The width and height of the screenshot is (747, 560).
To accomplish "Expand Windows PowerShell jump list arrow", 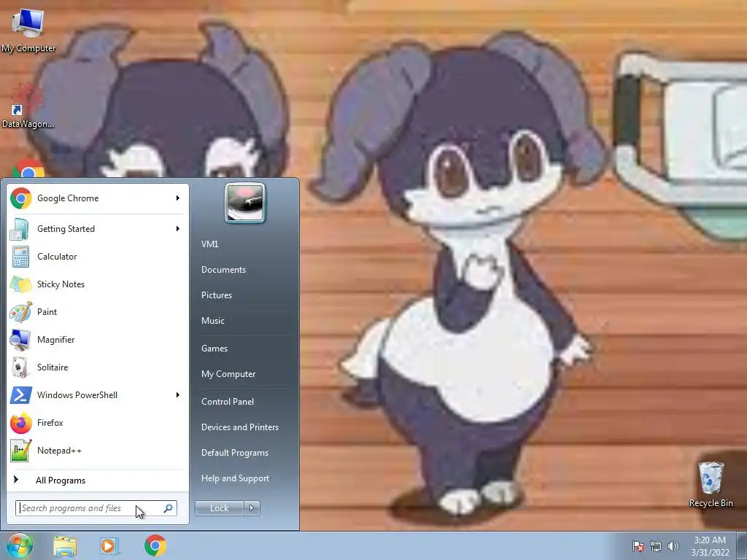I will pos(178,394).
